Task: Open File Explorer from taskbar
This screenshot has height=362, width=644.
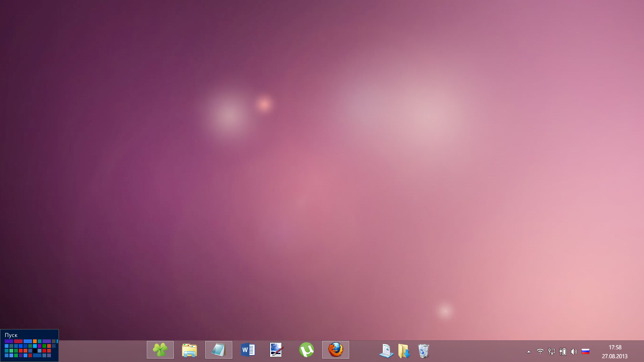Action: point(190,350)
